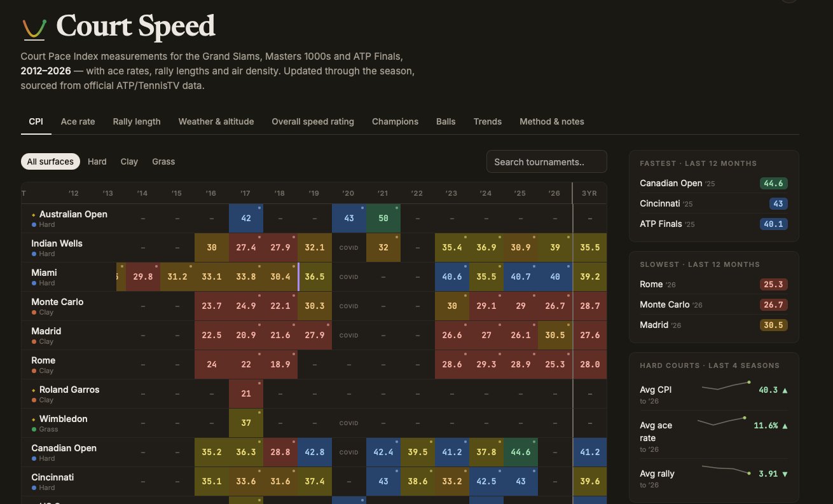Click the Avg CPI 40.3 value
833x504 pixels.
[x=768, y=390]
